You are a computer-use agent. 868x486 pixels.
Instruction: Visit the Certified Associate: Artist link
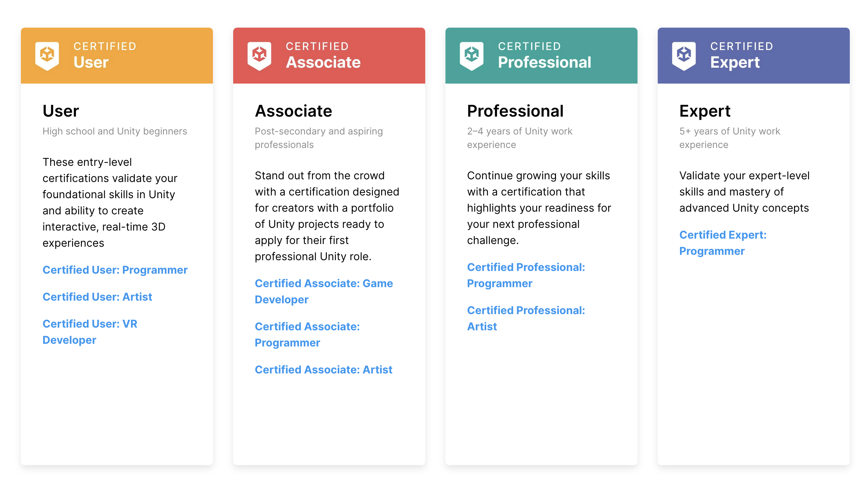click(323, 370)
